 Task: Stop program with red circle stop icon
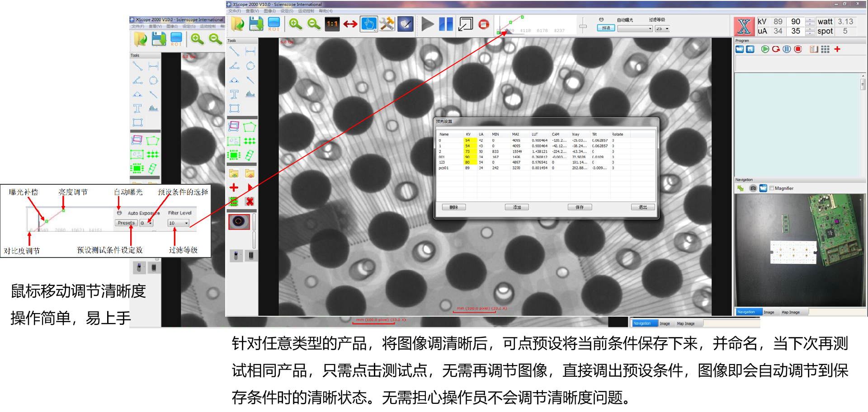(x=798, y=49)
